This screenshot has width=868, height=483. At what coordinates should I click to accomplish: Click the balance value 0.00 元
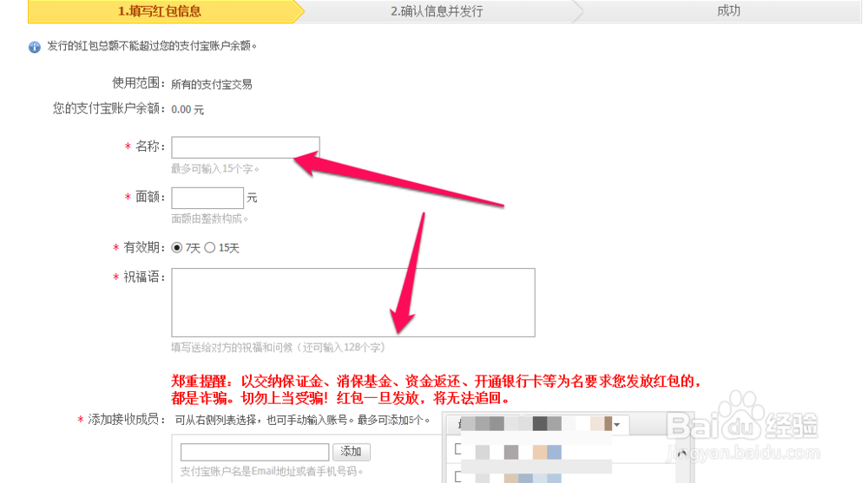point(187,109)
